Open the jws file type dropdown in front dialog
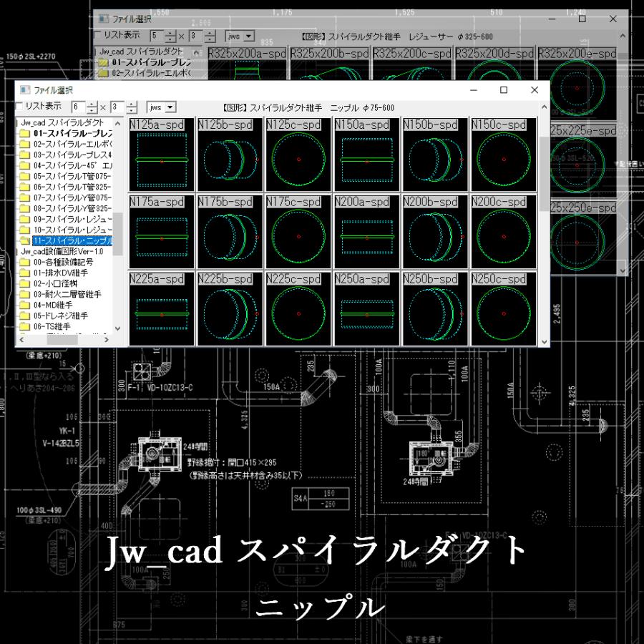The image size is (644, 644). coord(170,107)
